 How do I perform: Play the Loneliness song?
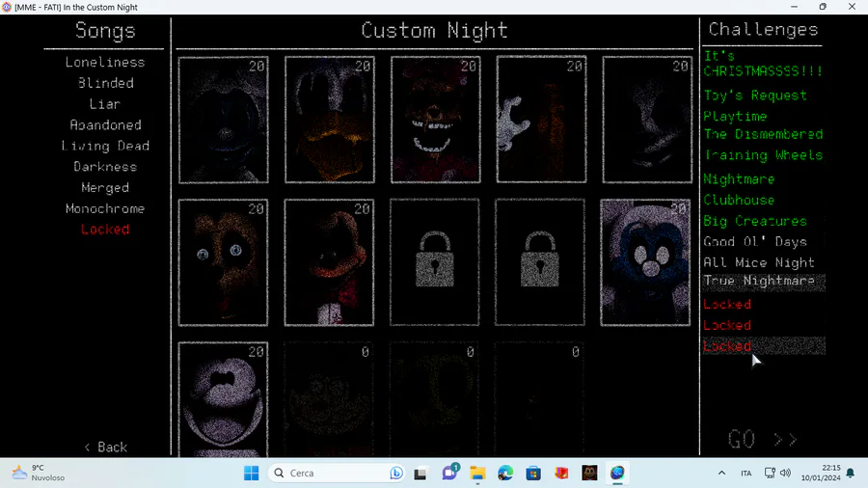[x=105, y=62]
